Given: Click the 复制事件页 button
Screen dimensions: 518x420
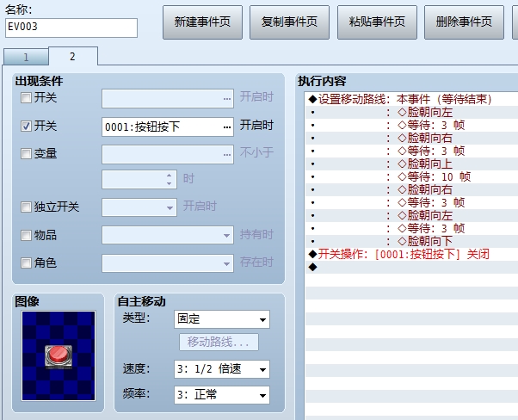Looking at the screenshot, I should pyautogui.click(x=289, y=22).
